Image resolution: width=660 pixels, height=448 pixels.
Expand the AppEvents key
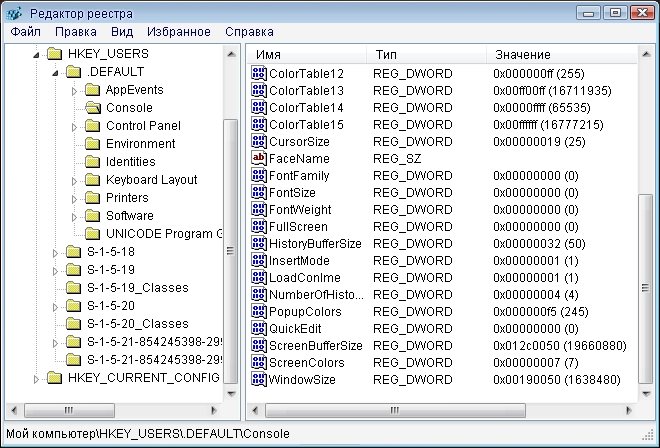(x=74, y=90)
